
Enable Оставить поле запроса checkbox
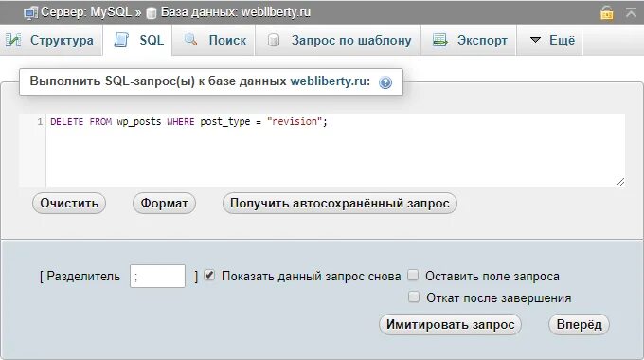click(x=413, y=275)
